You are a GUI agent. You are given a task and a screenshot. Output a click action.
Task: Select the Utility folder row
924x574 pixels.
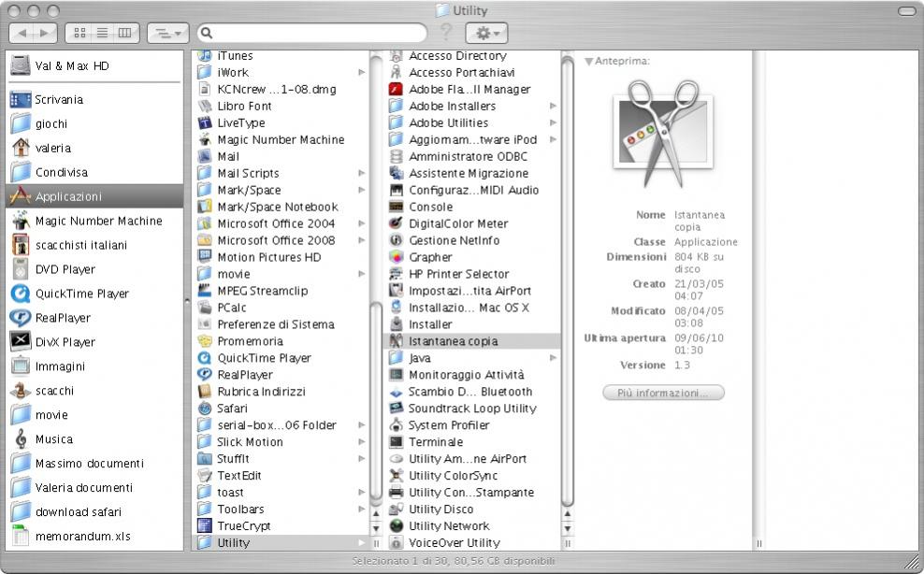click(x=281, y=543)
